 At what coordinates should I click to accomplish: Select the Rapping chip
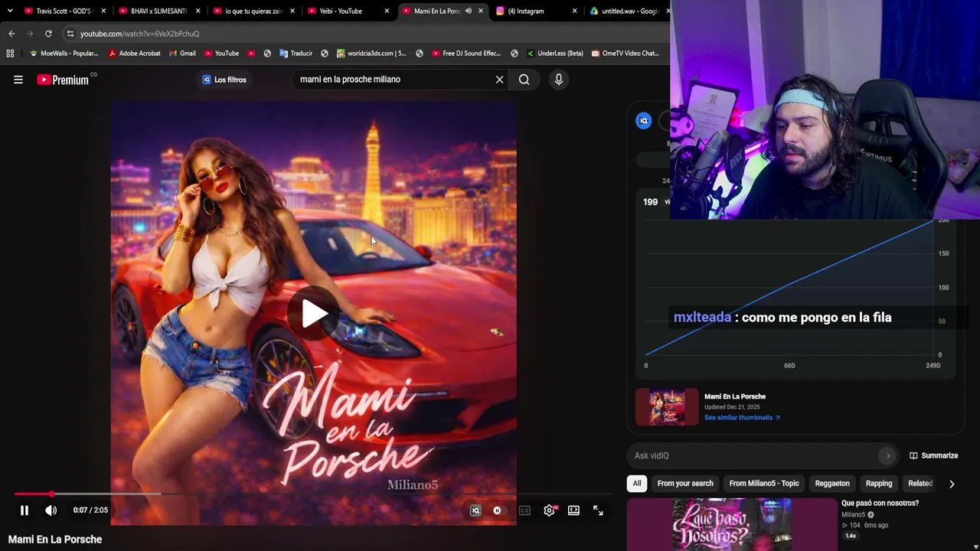[879, 484]
